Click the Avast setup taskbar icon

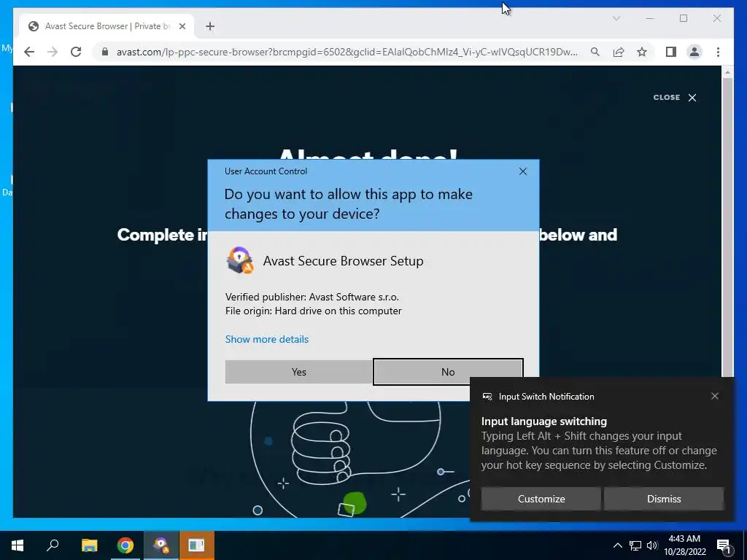pyautogui.click(x=161, y=545)
